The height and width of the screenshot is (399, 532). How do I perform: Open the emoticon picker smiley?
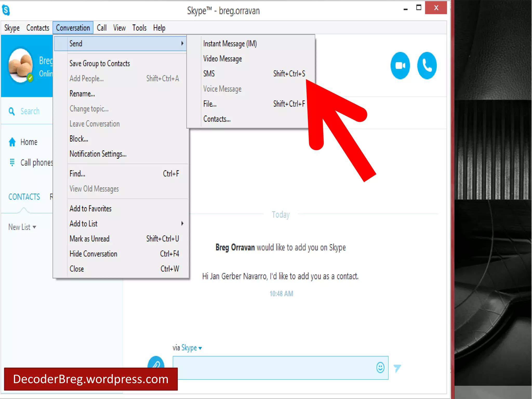380,368
